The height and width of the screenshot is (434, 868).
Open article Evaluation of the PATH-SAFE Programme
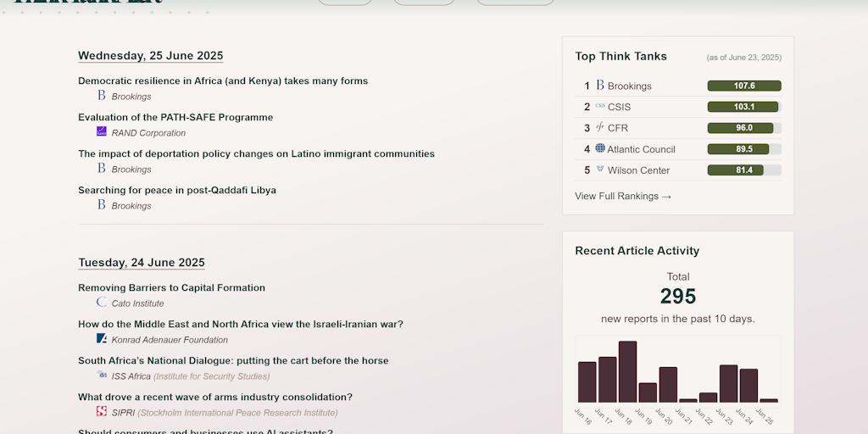tap(175, 117)
